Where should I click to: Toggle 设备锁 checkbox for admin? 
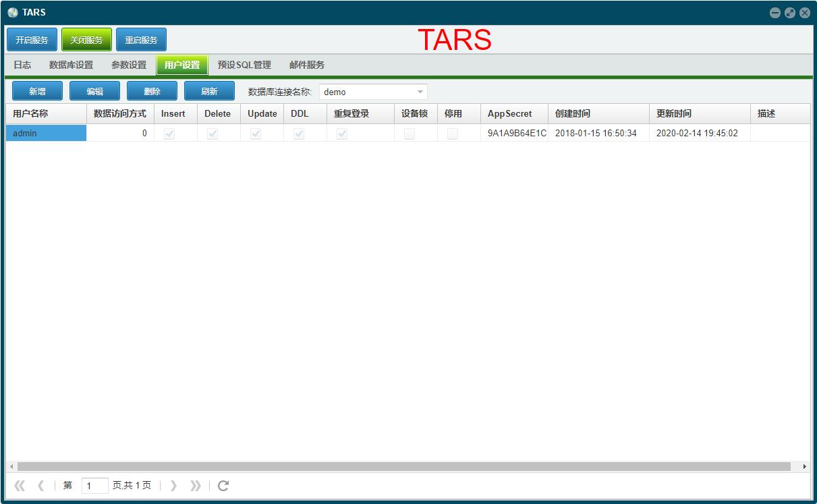pos(410,134)
